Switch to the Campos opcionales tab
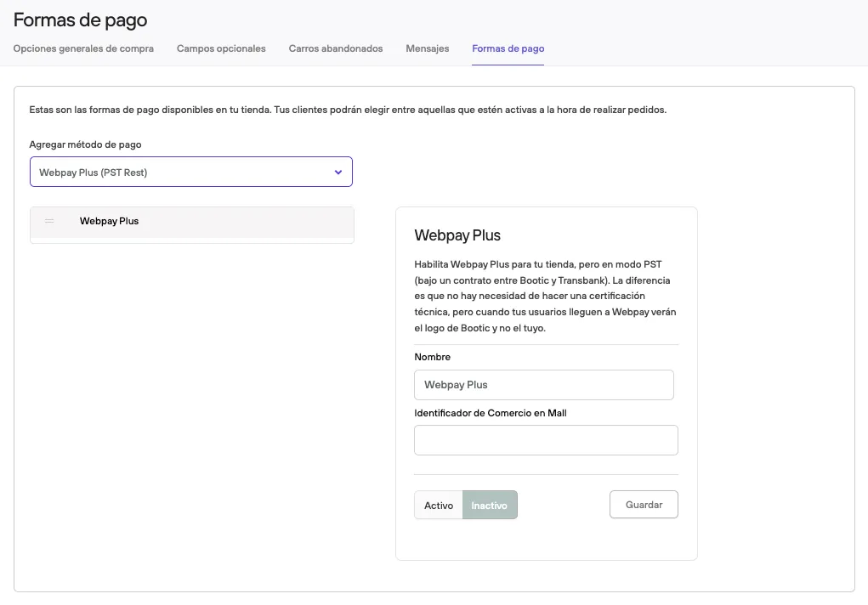868x605 pixels. [221, 48]
